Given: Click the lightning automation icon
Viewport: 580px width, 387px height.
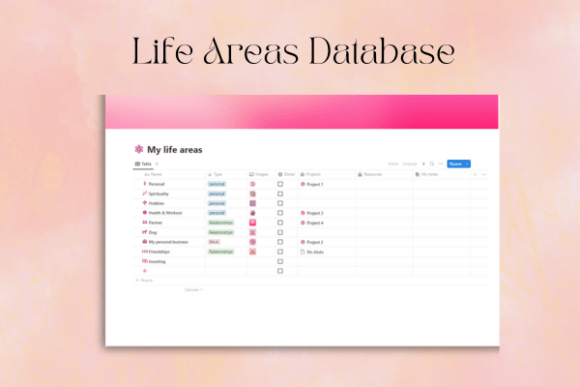Looking at the screenshot, I should [424, 164].
